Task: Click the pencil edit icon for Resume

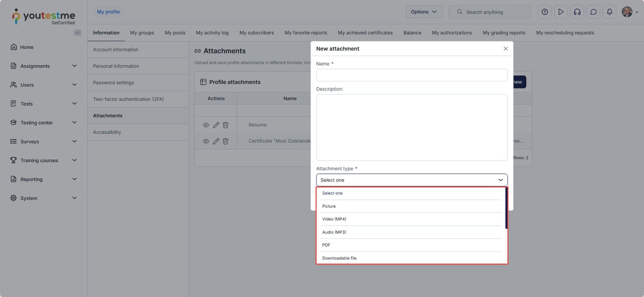Action: click(x=216, y=125)
